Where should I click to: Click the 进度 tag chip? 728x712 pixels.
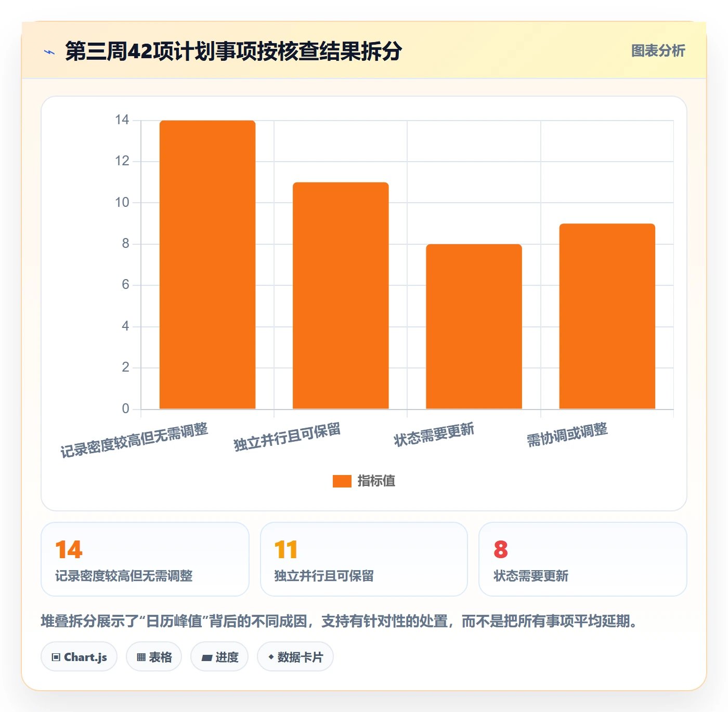[219, 657]
